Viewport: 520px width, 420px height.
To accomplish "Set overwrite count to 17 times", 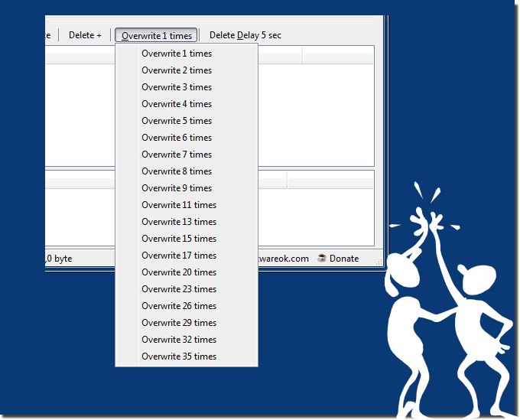I will (x=187, y=256).
